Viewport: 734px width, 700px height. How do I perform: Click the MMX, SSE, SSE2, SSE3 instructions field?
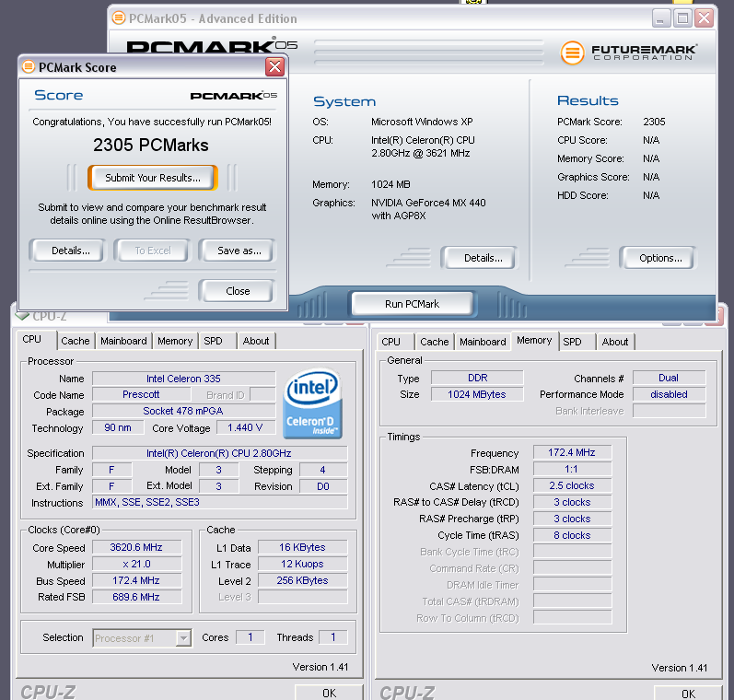coord(219,502)
